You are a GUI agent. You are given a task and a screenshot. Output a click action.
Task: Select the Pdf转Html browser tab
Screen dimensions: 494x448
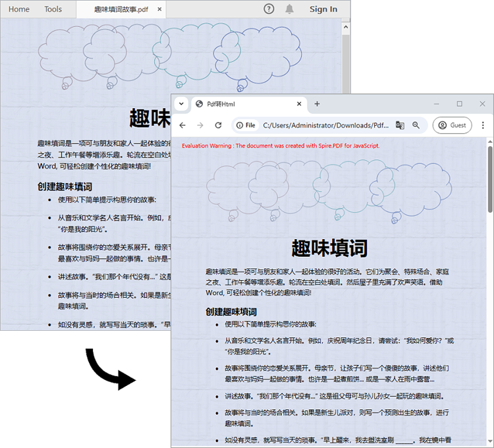pyautogui.click(x=249, y=104)
